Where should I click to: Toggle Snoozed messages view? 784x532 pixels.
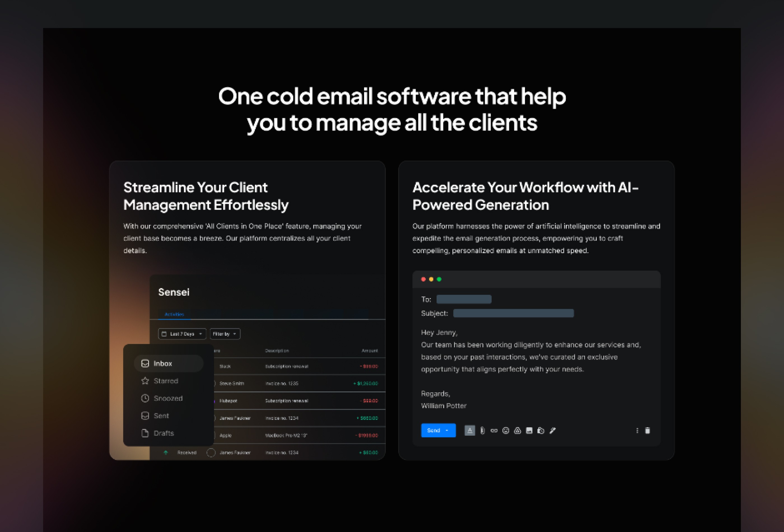(168, 398)
